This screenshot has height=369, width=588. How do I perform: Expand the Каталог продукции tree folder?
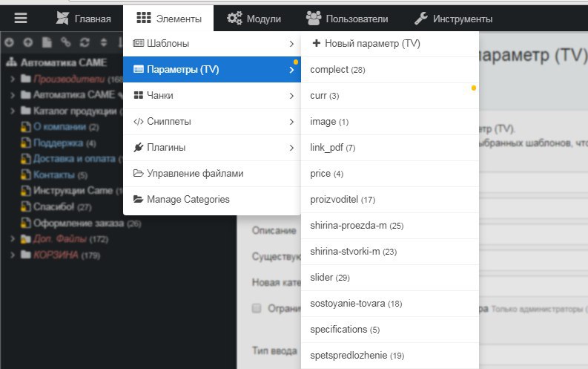[13, 111]
